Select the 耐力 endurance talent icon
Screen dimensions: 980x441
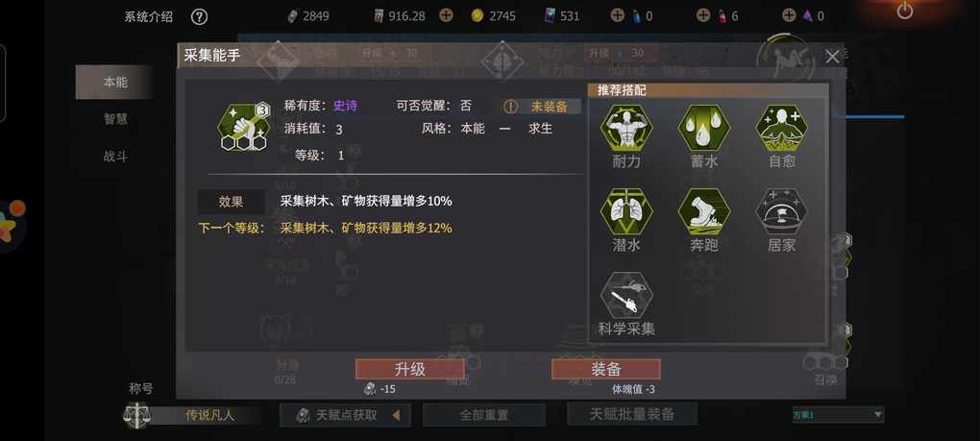626,128
